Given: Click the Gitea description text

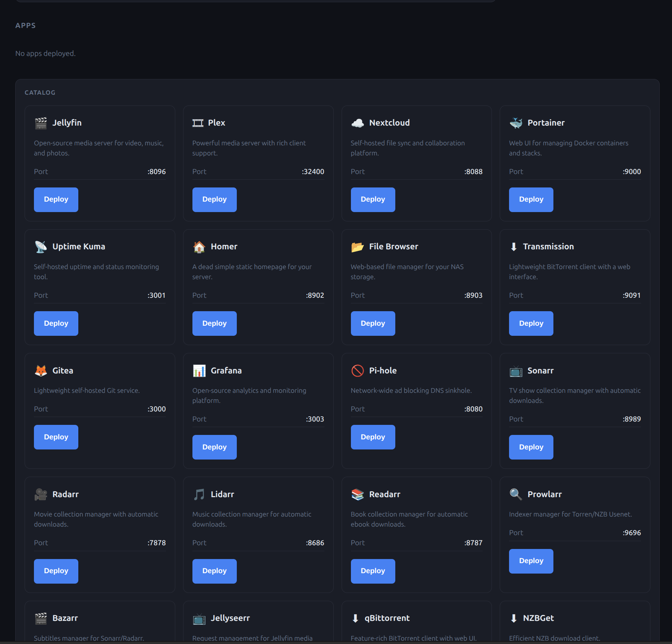Looking at the screenshot, I should pyautogui.click(x=87, y=391).
